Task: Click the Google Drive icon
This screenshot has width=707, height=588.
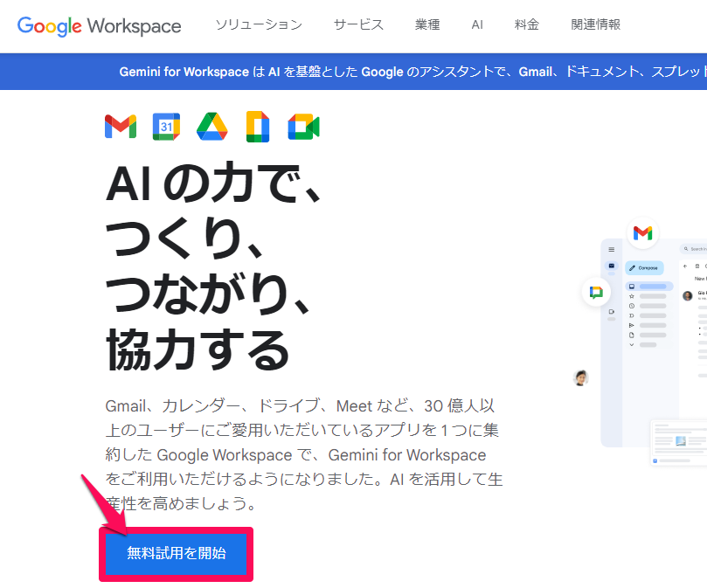Action: tap(211, 127)
